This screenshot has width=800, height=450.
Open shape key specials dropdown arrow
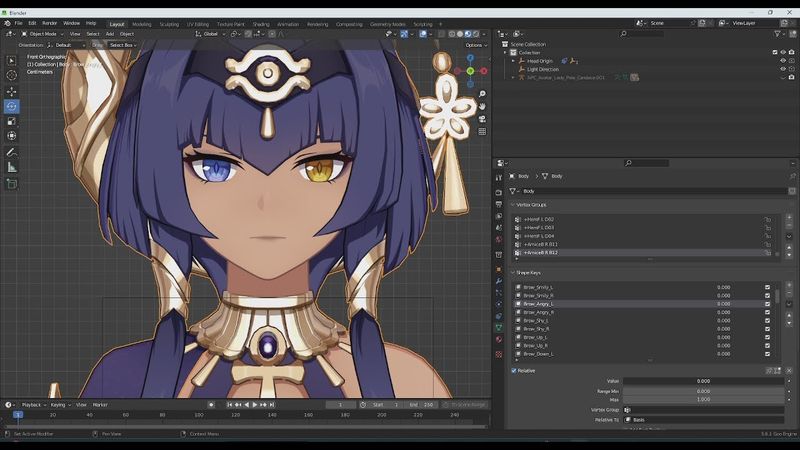coord(789,304)
